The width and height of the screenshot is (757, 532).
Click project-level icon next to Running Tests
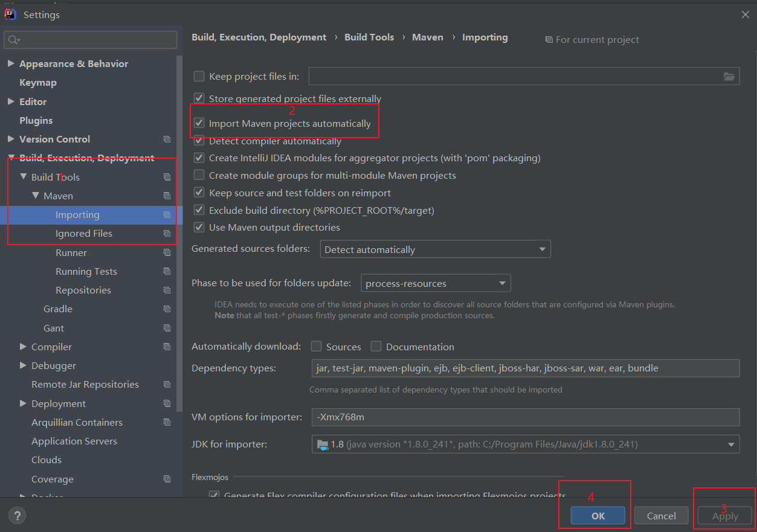167,271
